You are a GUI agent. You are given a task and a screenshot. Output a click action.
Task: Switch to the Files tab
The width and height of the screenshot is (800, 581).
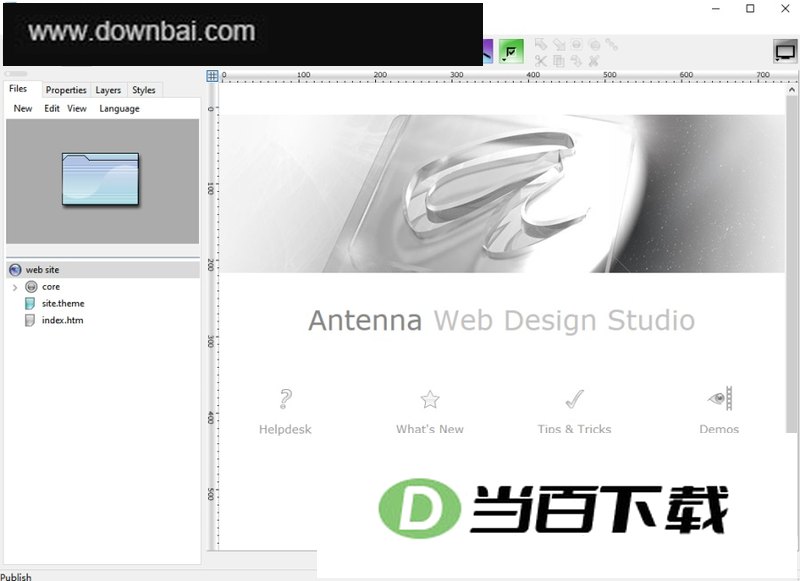tap(18, 89)
